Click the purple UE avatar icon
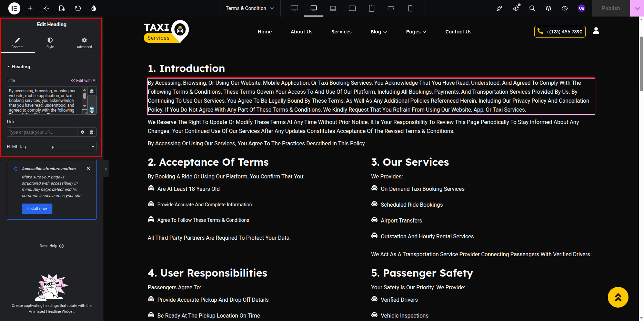This screenshot has height=321, width=644. click(582, 8)
